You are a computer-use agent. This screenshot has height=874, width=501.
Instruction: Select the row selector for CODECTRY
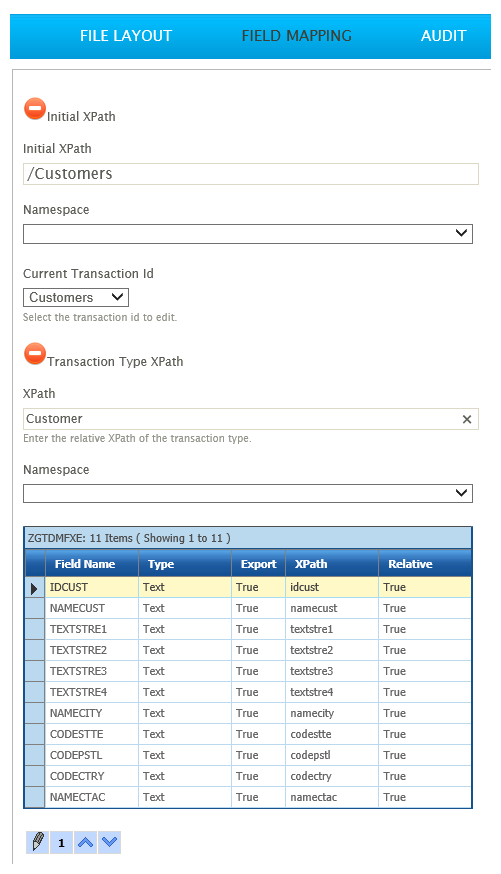click(35, 776)
